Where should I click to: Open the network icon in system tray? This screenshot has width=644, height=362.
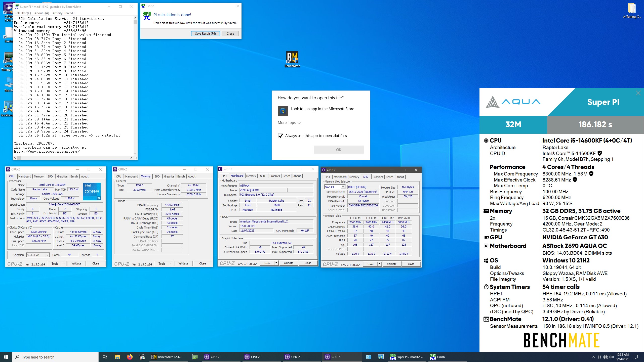point(606,357)
